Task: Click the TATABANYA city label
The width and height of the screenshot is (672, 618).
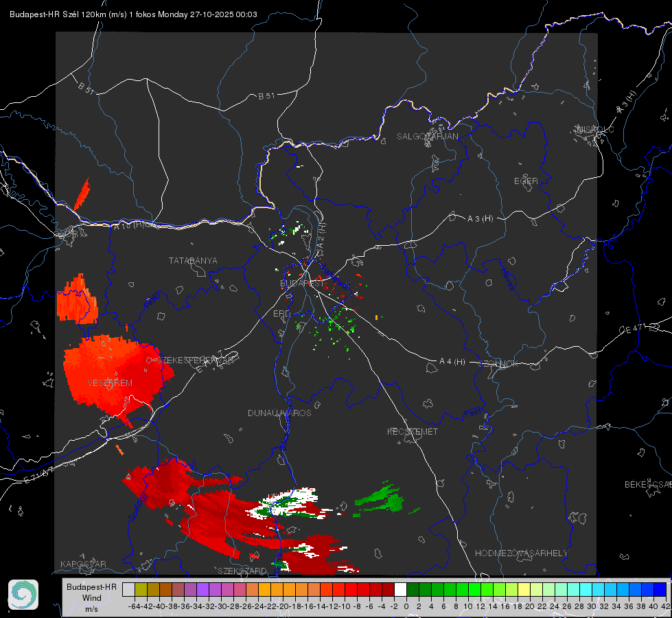Action: [x=193, y=261]
